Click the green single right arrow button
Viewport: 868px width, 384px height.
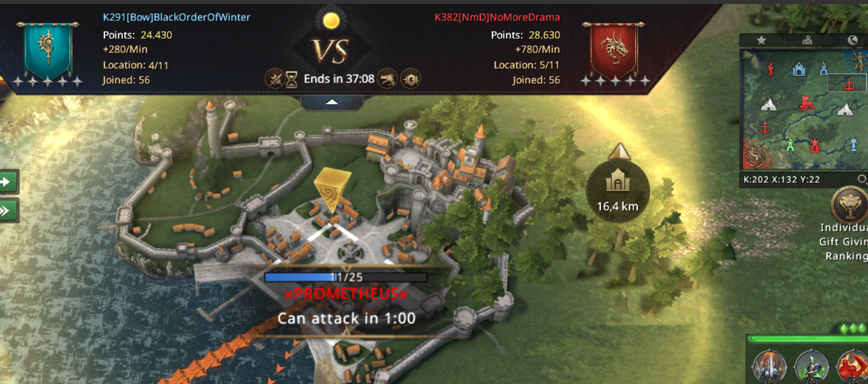click(8, 182)
